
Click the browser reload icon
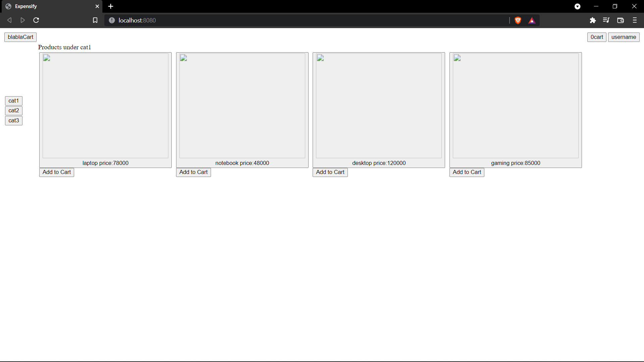click(36, 20)
